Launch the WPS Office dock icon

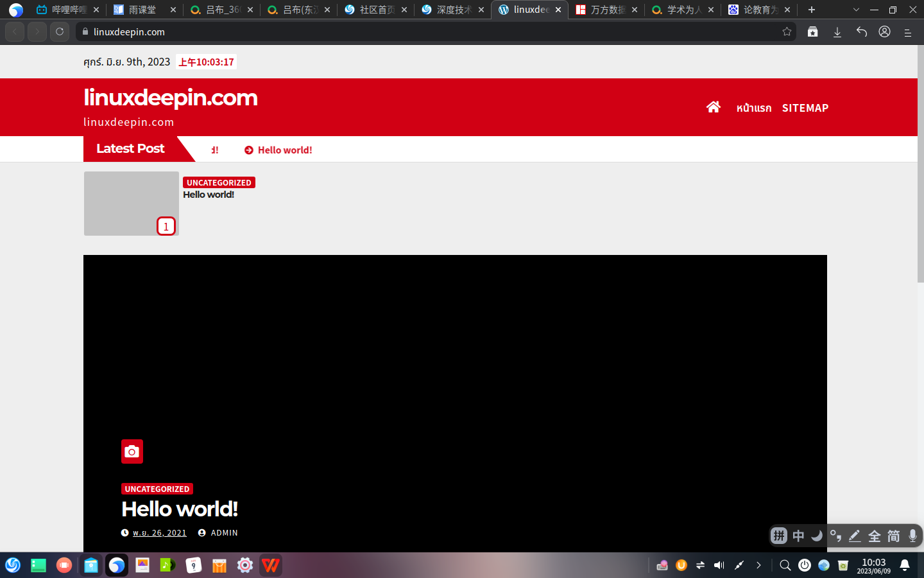pos(271,565)
